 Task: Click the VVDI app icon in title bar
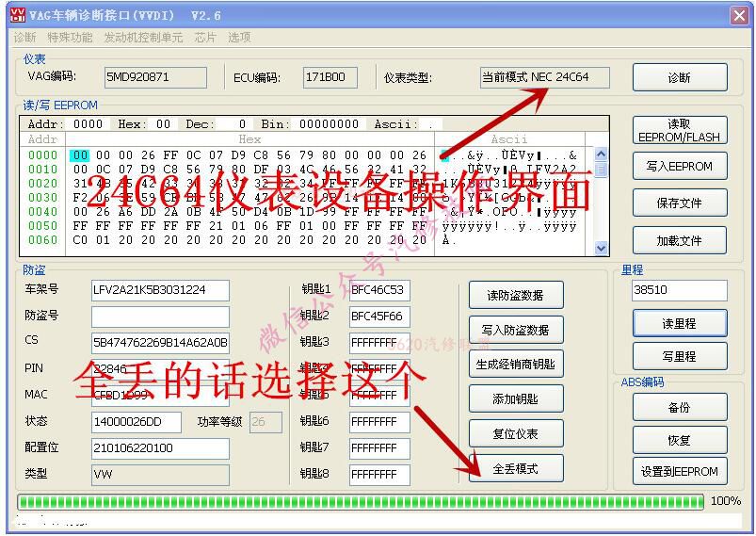point(17,15)
